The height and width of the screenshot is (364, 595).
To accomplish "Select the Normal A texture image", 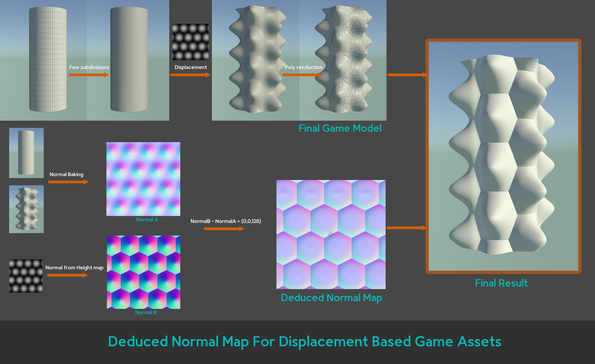I will 143,179.
